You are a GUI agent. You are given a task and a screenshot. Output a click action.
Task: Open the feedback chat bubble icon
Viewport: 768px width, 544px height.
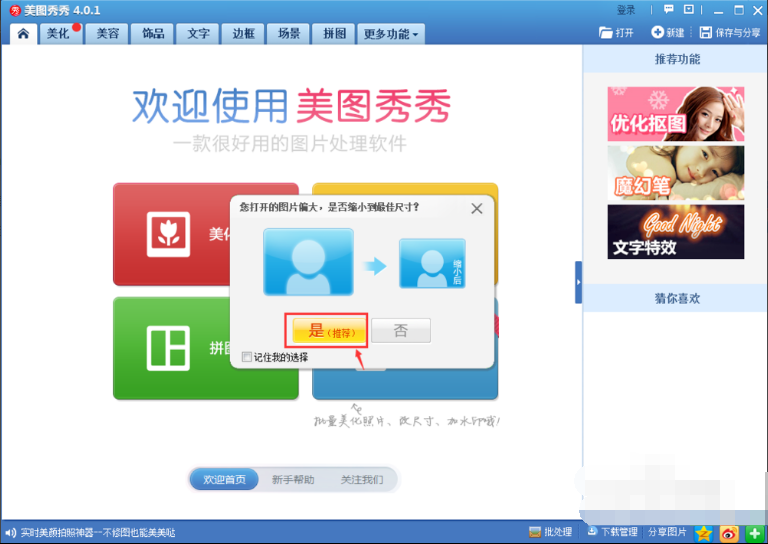pos(669,9)
